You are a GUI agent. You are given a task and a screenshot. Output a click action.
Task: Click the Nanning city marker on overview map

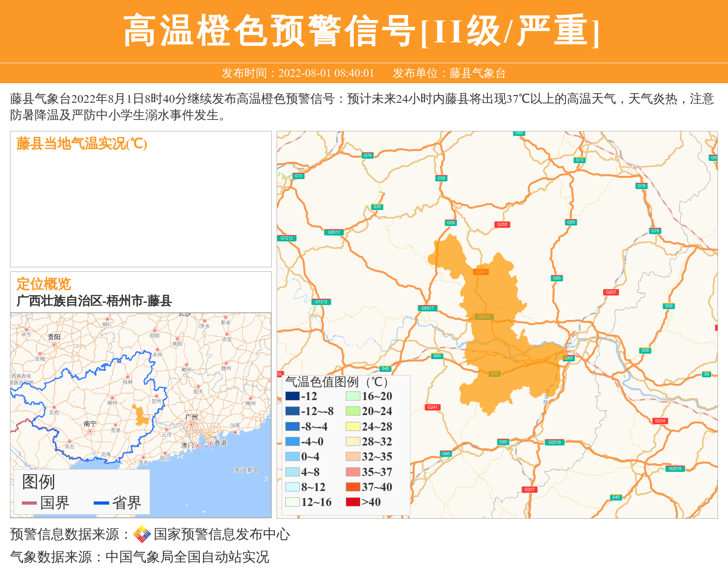pyautogui.click(x=90, y=431)
